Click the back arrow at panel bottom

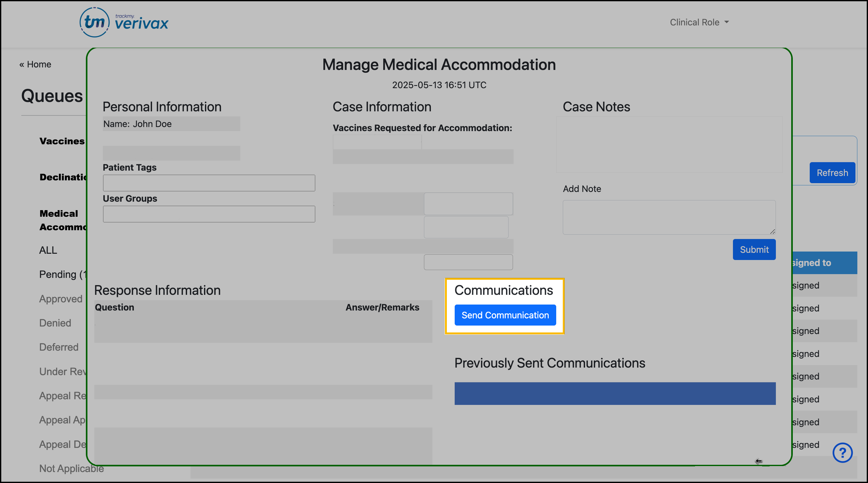pos(759,461)
